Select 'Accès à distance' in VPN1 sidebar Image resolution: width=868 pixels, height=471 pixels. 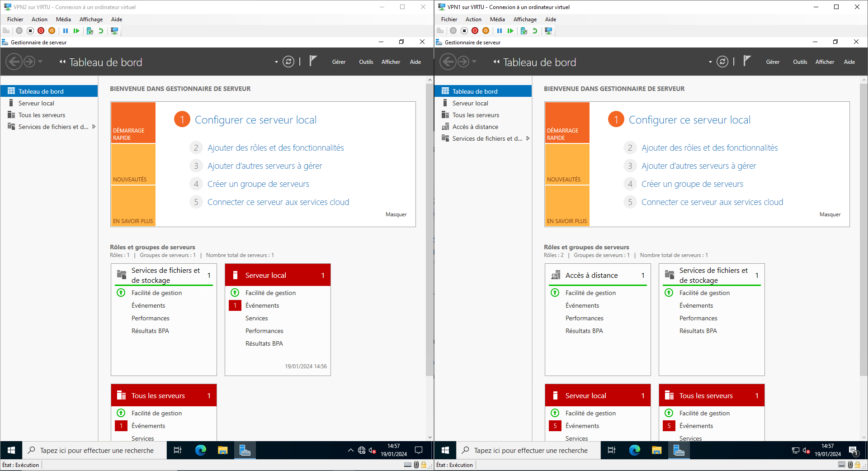475,127
